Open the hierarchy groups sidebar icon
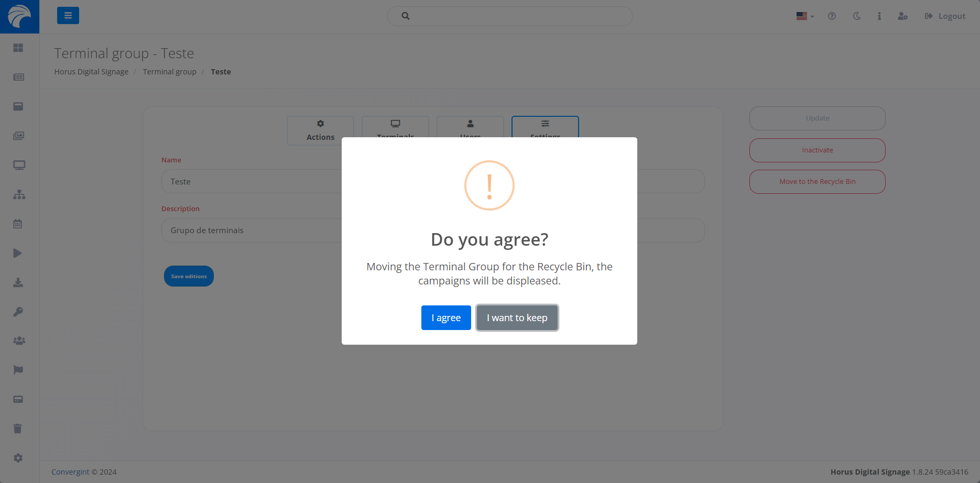The height and width of the screenshot is (483, 980). (x=19, y=194)
